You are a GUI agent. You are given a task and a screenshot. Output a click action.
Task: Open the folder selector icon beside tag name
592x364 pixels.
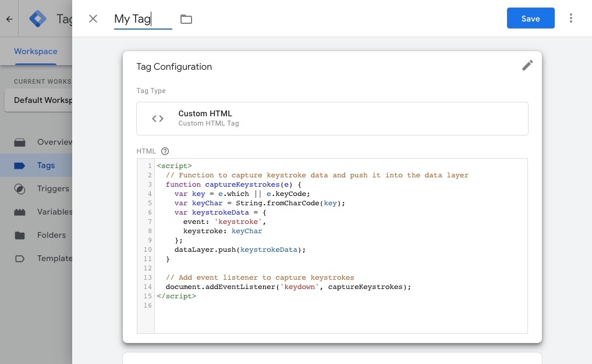click(x=186, y=19)
